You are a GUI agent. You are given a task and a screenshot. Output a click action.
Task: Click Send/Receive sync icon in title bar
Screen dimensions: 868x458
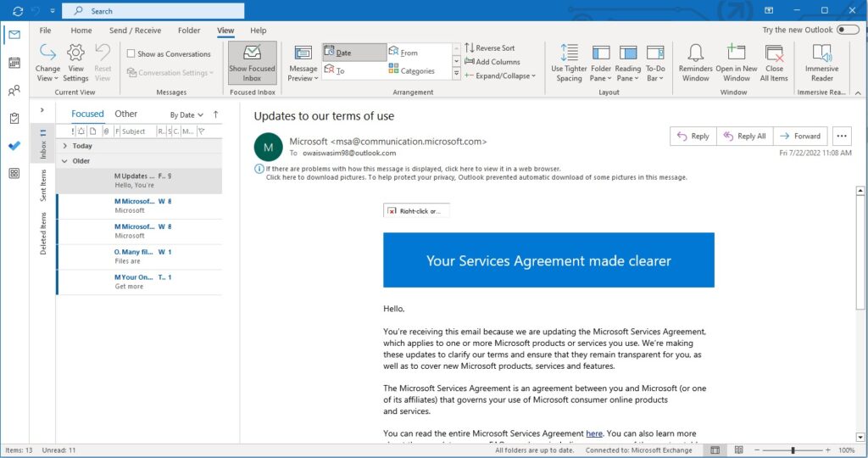pos(18,11)
